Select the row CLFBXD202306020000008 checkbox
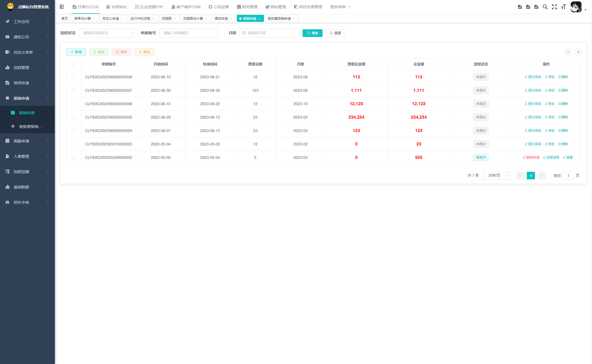The image size is (592, 364). point(73,77)
